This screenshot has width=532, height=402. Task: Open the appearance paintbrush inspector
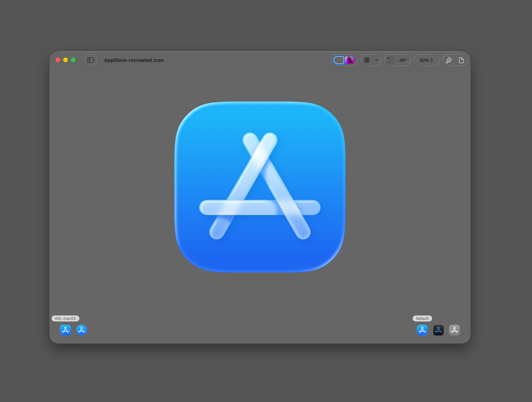449,60
